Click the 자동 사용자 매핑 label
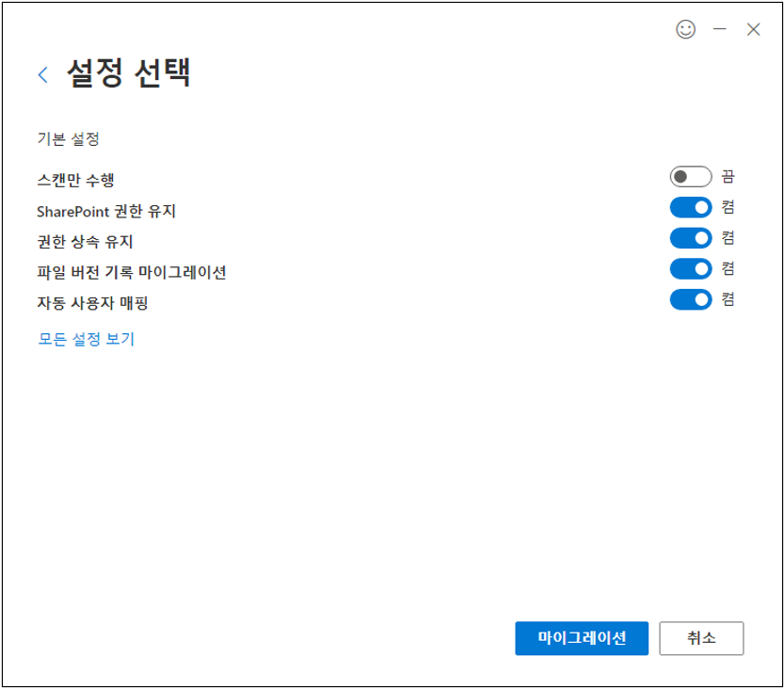This screenshot has height=689, width=784. pyautogui.click(x=92, y=303)
